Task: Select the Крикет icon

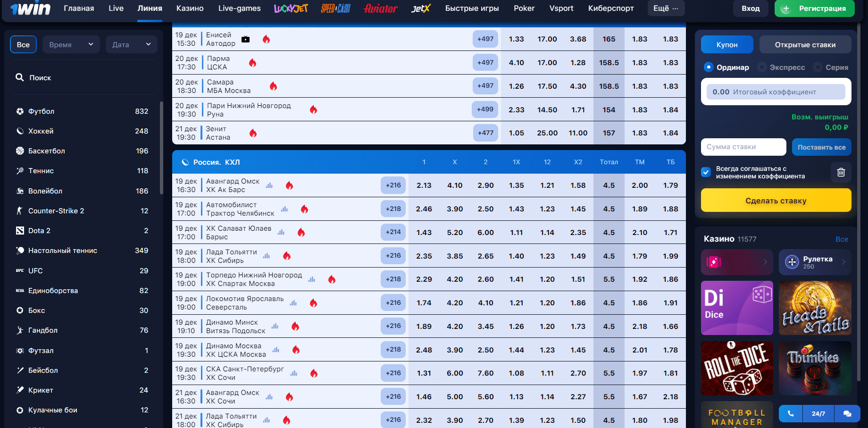Action: tap(20, 390)
